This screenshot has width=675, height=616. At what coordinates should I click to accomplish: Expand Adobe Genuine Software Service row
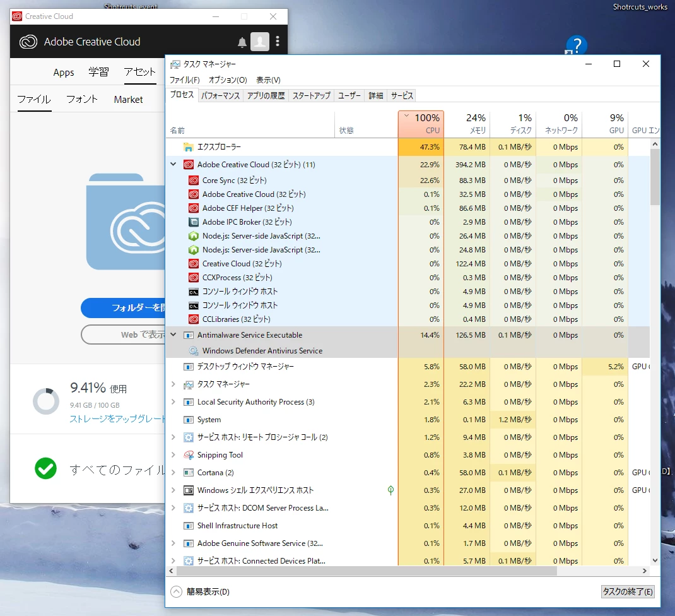point(173,543)
